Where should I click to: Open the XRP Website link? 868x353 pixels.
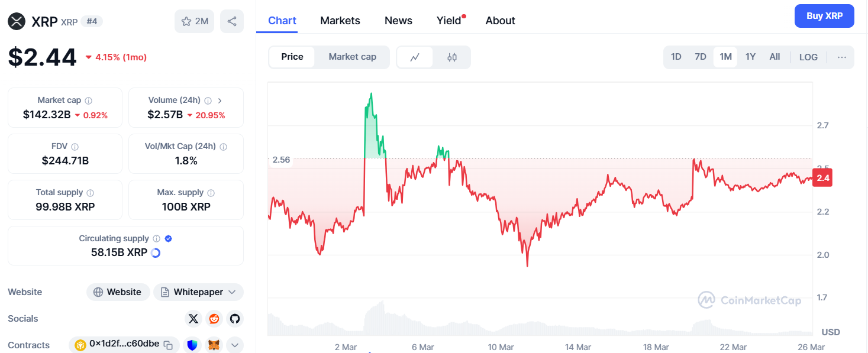pyautogui.click(x=118, y=292)
